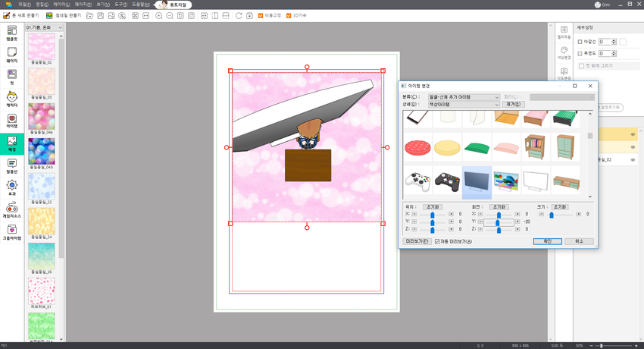Click 초기화 reset button for 회전

tap(499, 207)
